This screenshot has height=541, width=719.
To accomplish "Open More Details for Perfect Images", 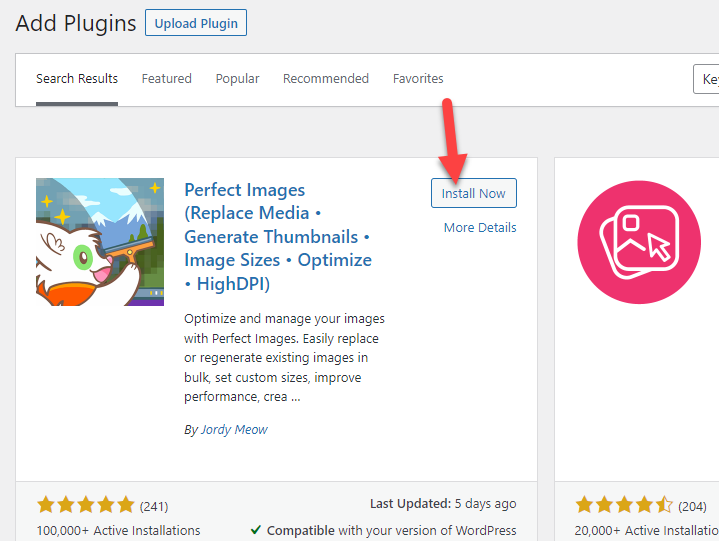I will (x=480, y=227).
